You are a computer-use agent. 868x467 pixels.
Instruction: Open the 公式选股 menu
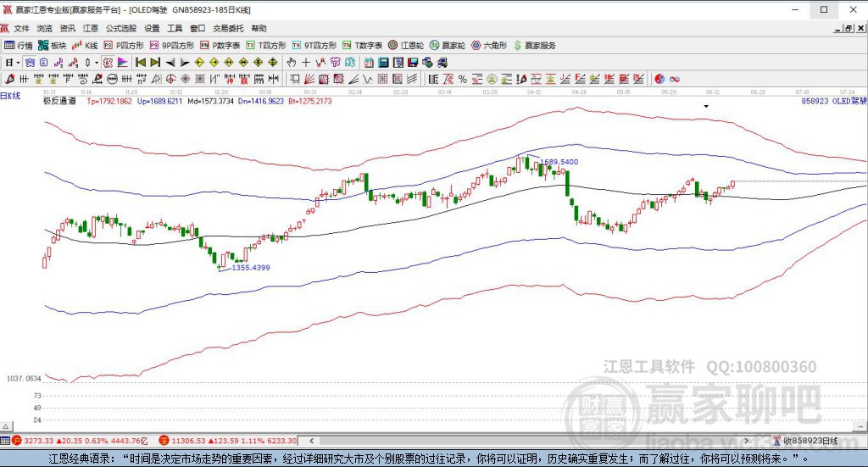pos(121,28)
